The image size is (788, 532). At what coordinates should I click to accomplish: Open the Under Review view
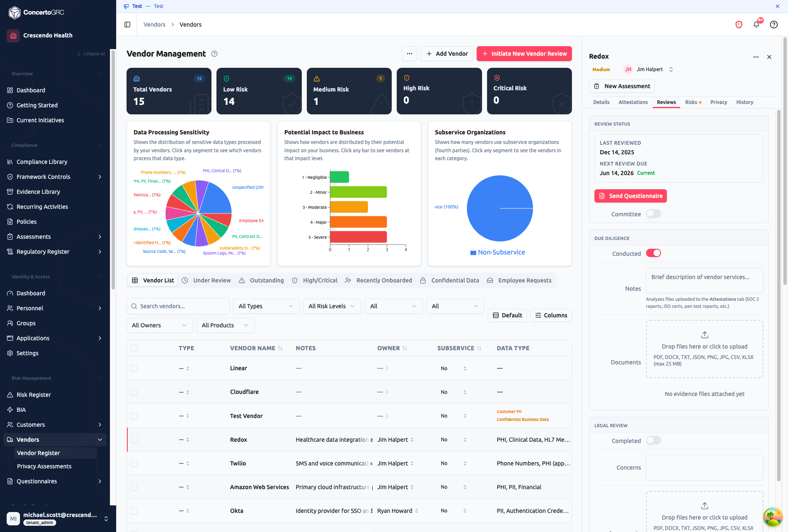point(206,280)
